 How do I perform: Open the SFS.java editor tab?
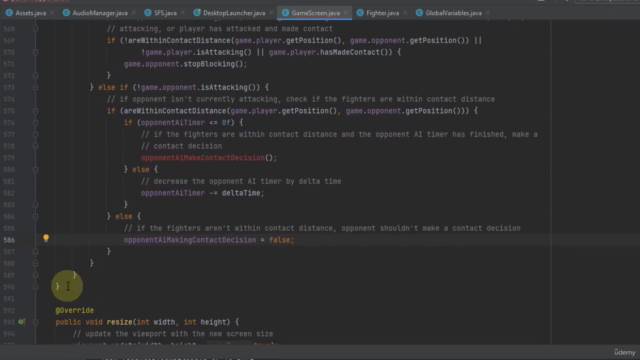click(x=165, y=13)
